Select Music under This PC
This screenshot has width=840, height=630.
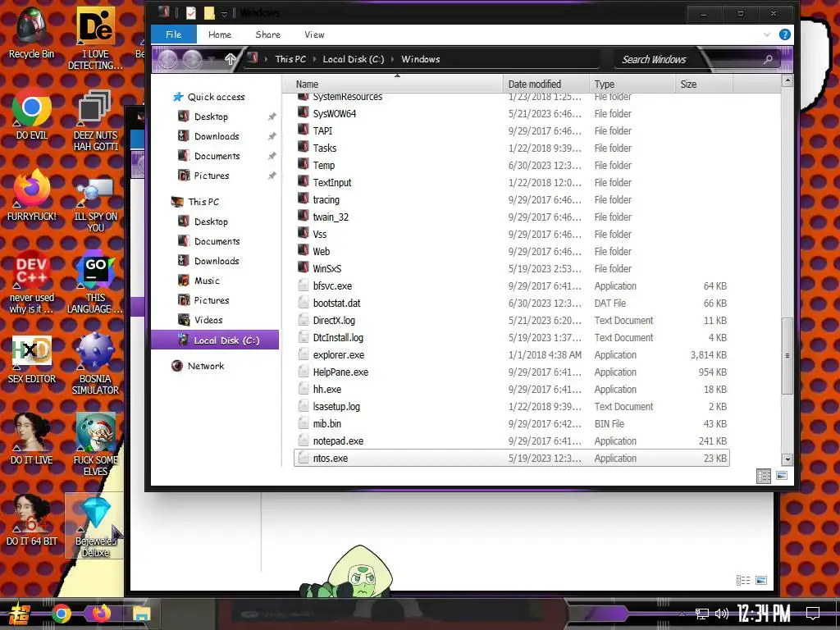coord(207,281)
